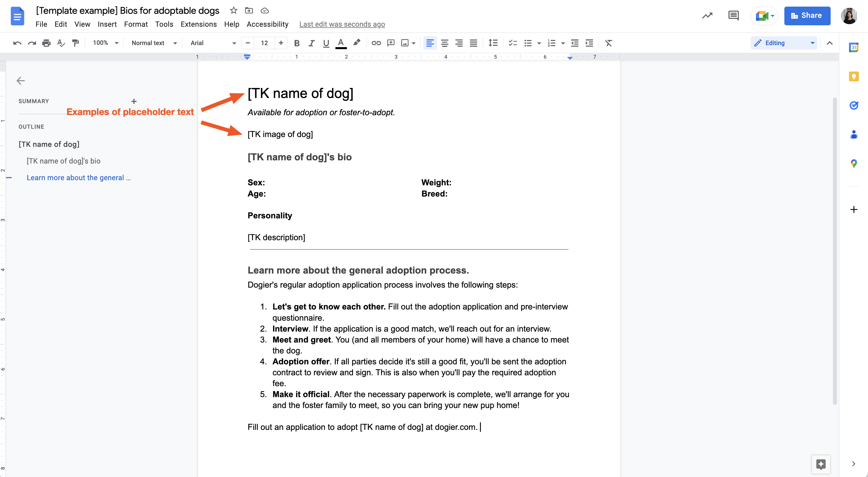Click the bulleted list icon

[x=528, y=43]
